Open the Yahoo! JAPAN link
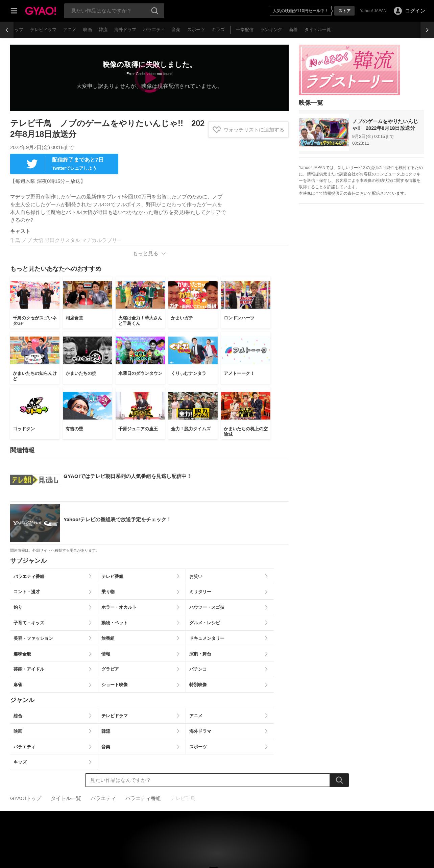 click(x=373, y=11)
